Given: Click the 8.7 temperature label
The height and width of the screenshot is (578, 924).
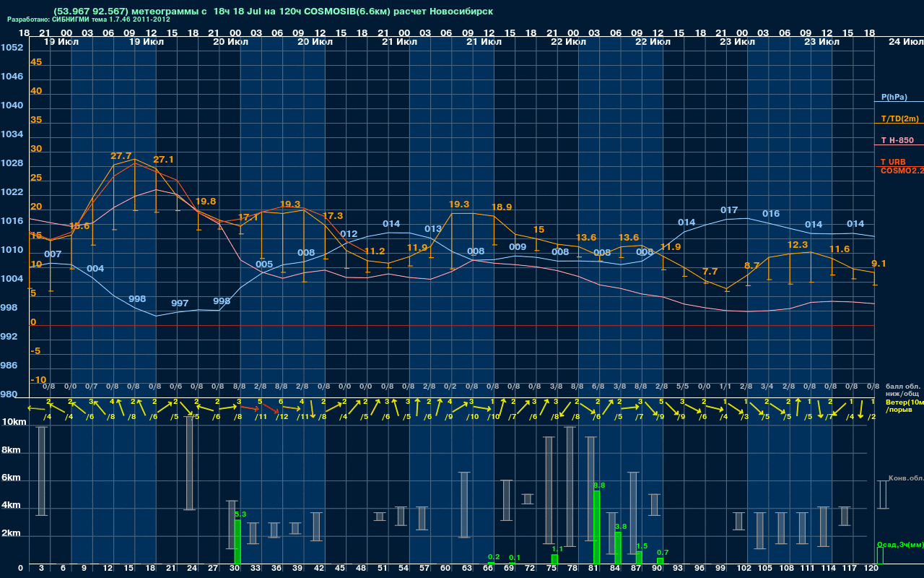Looking at the screenshot, I should point(751,265).
